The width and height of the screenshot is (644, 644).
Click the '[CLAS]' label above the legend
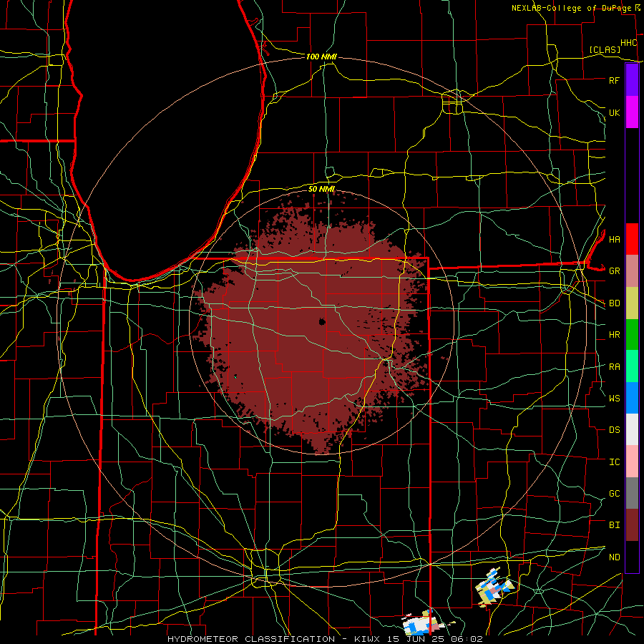(605, 49)
